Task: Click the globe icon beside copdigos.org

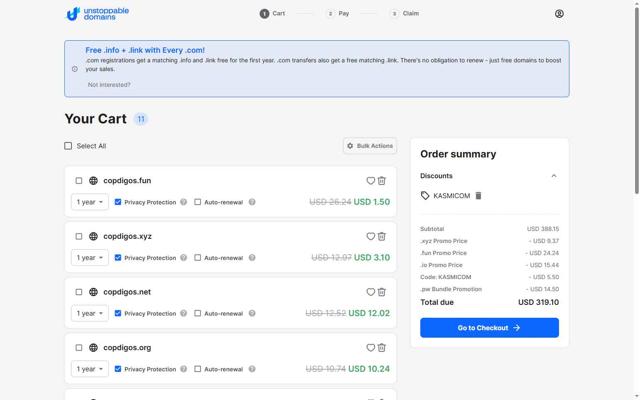Action: (x=93, y=347)
